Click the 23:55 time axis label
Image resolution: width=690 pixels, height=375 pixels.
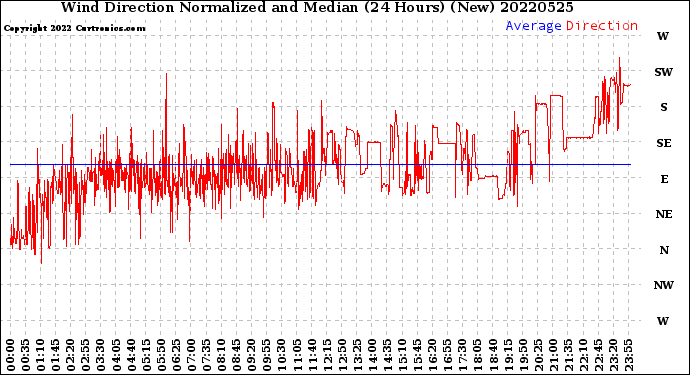(628, 355)
